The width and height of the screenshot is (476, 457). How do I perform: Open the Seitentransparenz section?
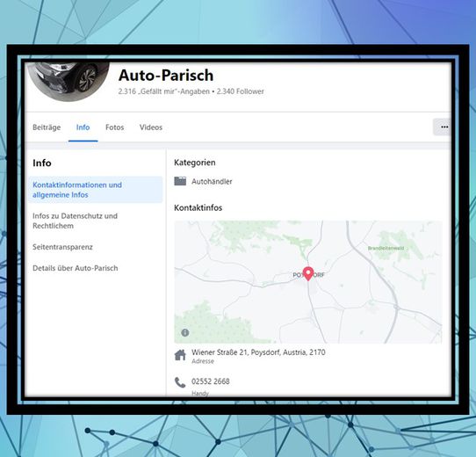pyautogui.click(x=62, y=247)
